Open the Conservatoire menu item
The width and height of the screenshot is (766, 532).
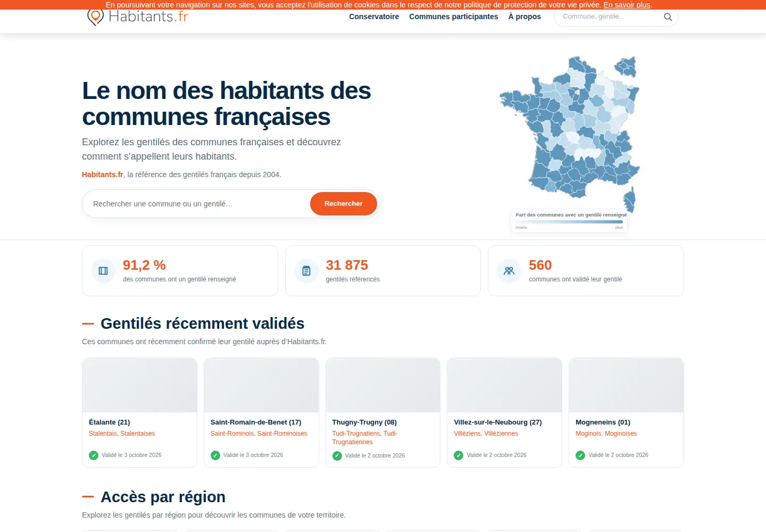[374, 16]
